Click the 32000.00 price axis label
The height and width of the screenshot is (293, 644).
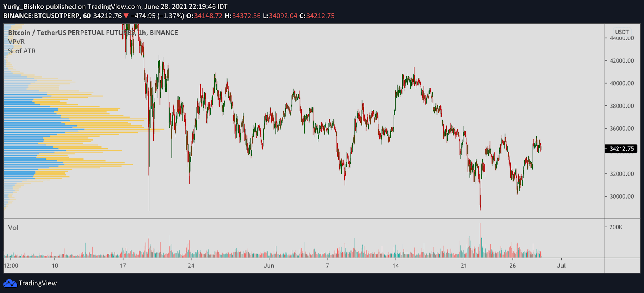click(x=622, y=174)
